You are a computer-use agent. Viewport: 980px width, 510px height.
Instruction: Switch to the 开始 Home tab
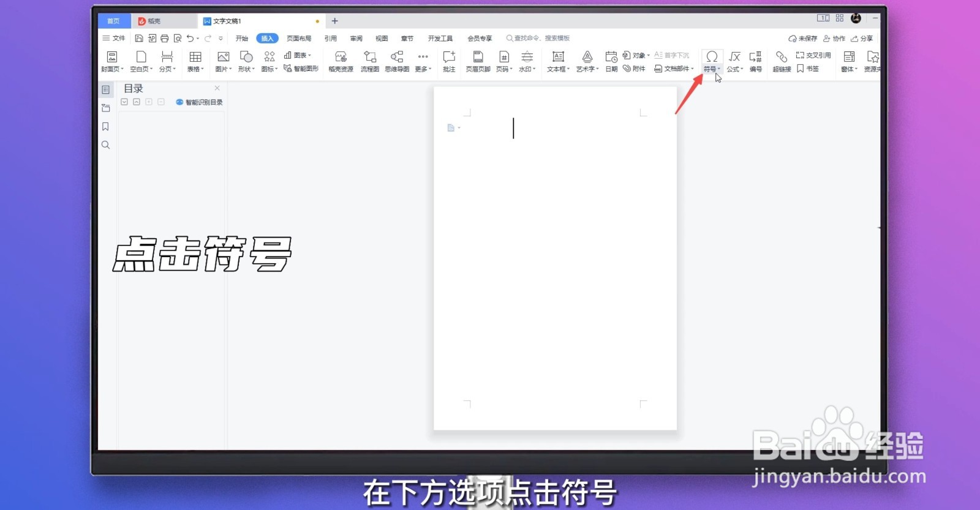pos(242,38)
